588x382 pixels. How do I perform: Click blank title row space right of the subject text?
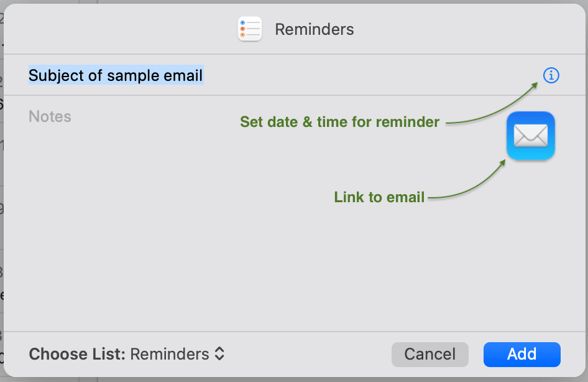click(x=373, y=76)
